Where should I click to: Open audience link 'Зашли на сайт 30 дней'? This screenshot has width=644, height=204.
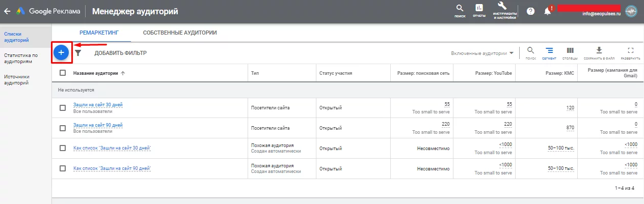[x=98, y=105]
